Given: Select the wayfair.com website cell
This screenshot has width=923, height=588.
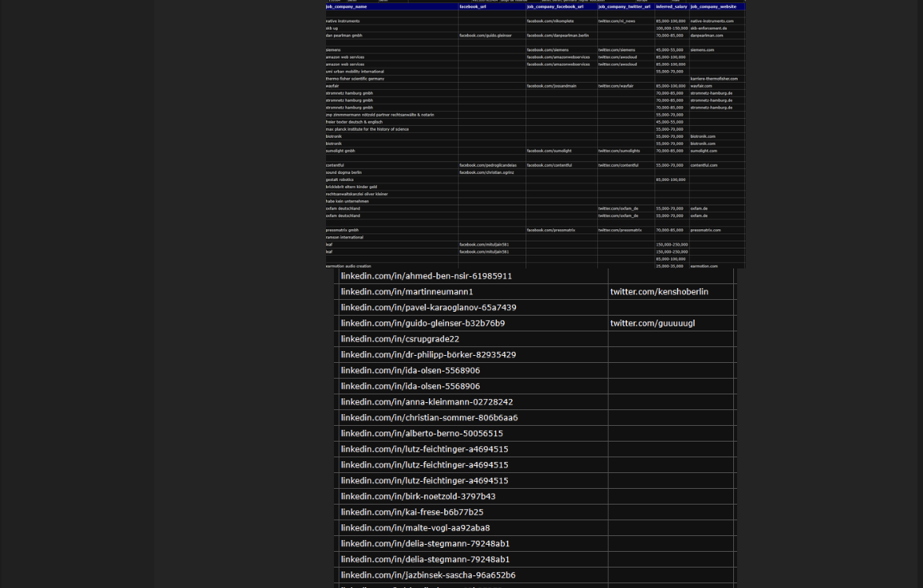Looking at the screenshot, I should coord(701,86).
